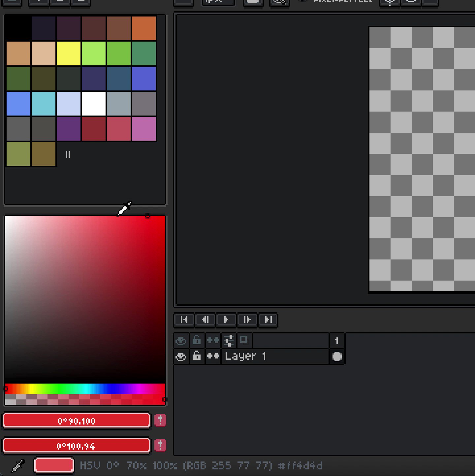475x476 pixels.
Task: Click the eyedropper icon in the status bar
Action: (x=17, y=466)
